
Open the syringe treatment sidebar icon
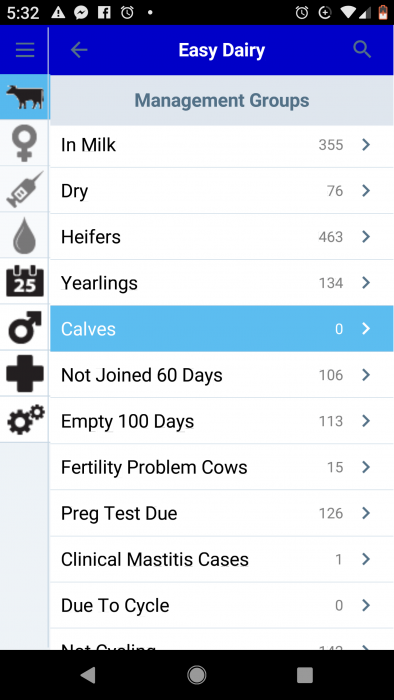[x=25, y=189]
